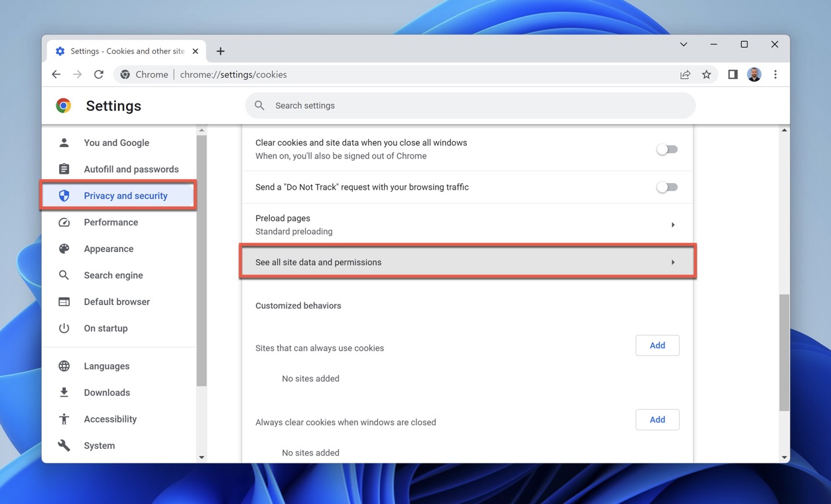This screenshot has width=831, height=504.
Task: Open the profile avatar menu
Action: coord(754,75)
